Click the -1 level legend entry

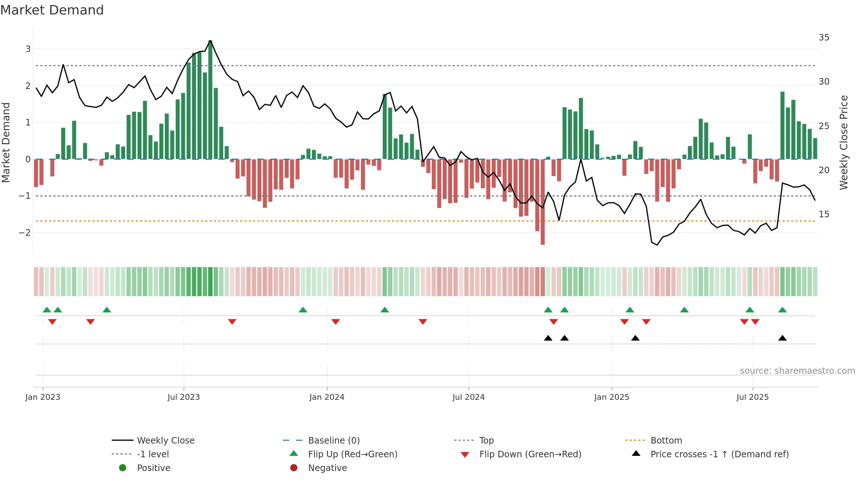pyautogui.click(x=140, y=454)
